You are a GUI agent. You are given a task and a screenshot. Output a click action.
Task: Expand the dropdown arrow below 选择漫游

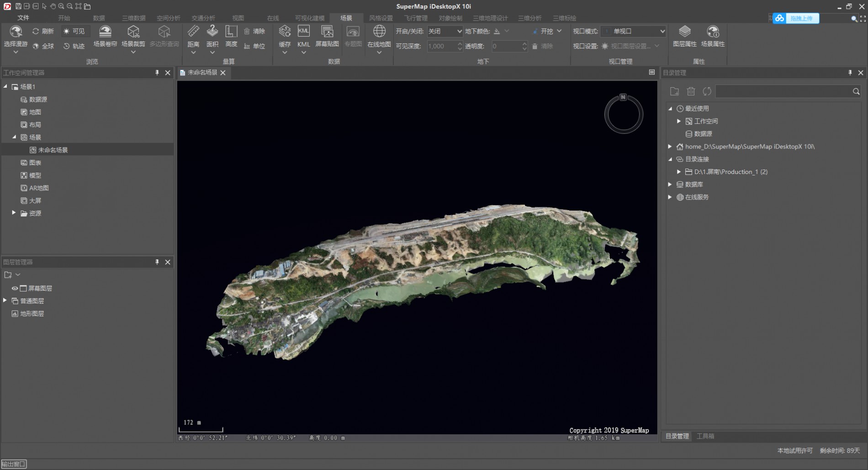[16, 52]
